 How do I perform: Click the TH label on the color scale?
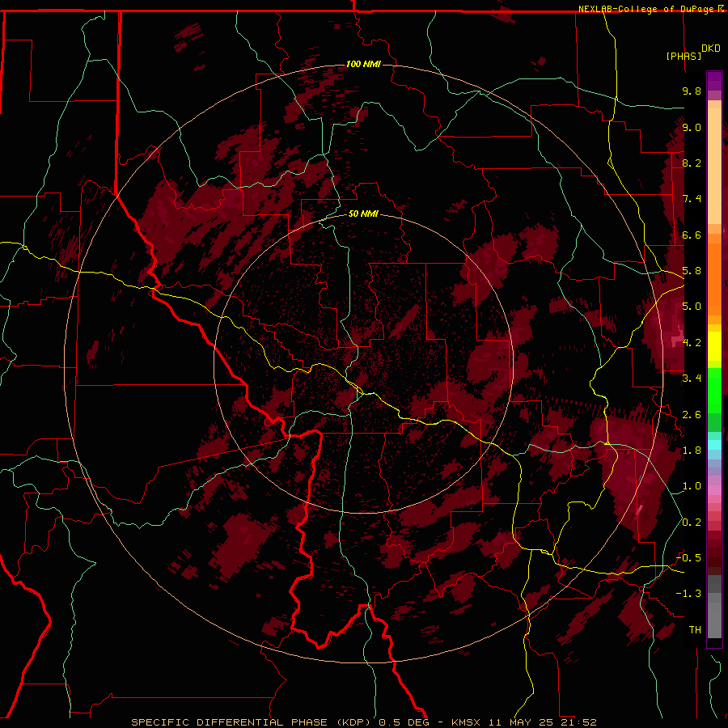(x=695, y=630)
